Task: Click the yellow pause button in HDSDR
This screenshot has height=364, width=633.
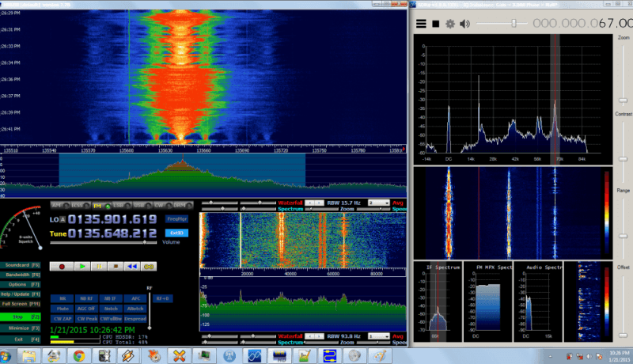Action: coord(98,267)
